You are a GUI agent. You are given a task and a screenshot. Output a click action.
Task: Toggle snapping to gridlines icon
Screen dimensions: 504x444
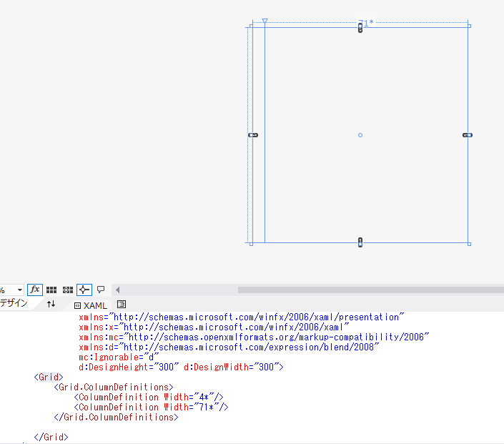click(68, 290)
